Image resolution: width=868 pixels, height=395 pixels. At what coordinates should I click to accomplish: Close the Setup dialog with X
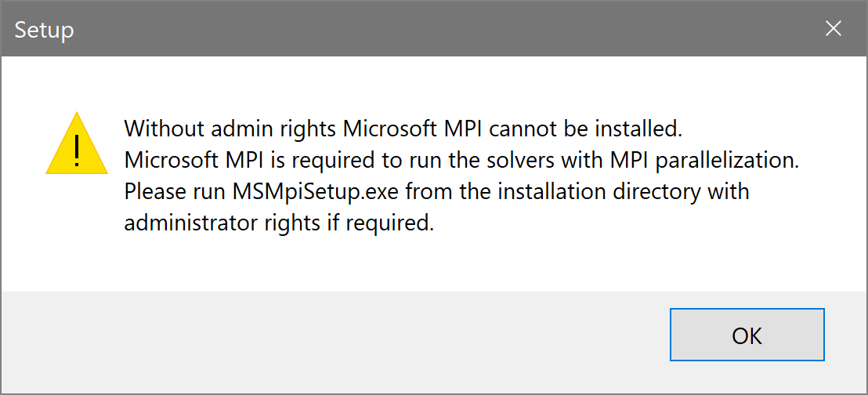pyautogui.click(x=834, y=29)
